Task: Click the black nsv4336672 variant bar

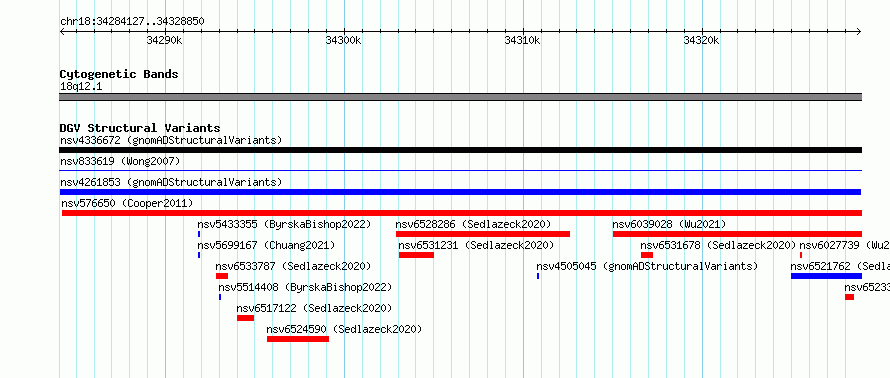Action: (460, 150)
